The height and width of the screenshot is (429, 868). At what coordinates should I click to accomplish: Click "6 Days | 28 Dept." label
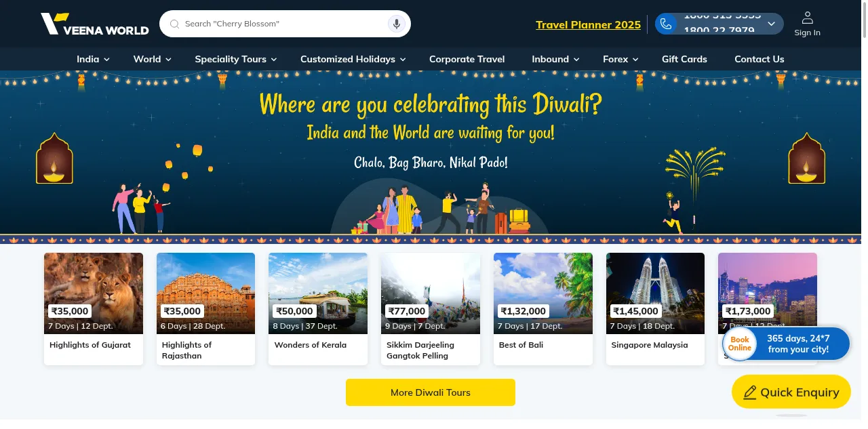pos(193,326)
